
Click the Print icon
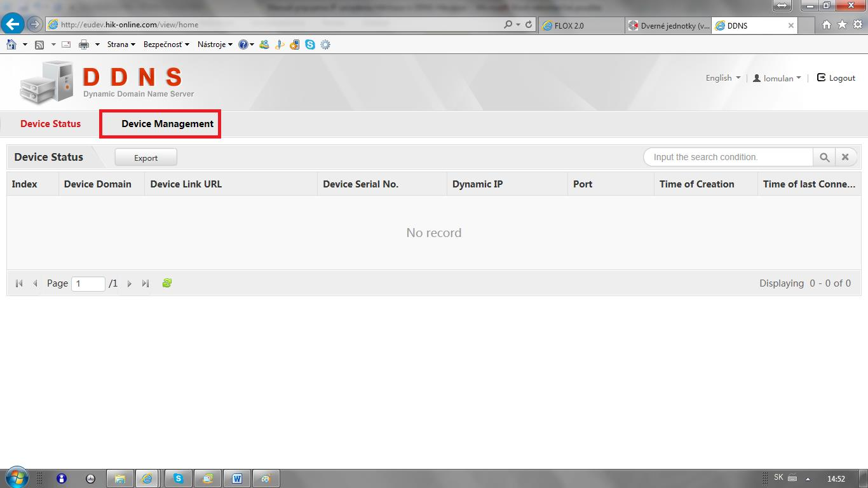point(84,44)
